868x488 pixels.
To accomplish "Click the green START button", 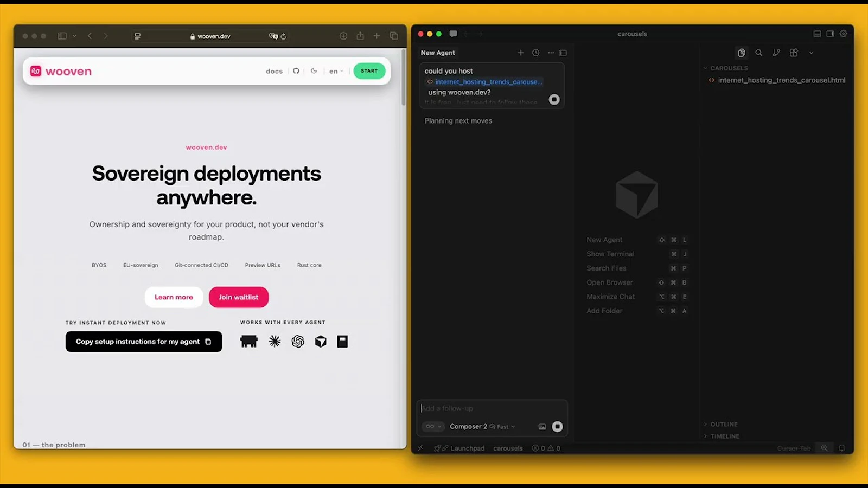I will [x=369, y=71].
